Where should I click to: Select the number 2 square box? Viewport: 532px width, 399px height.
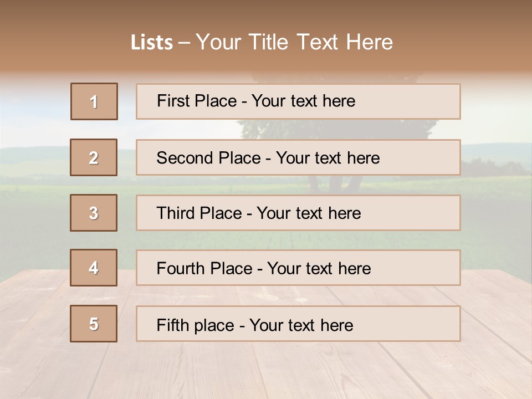94,157
